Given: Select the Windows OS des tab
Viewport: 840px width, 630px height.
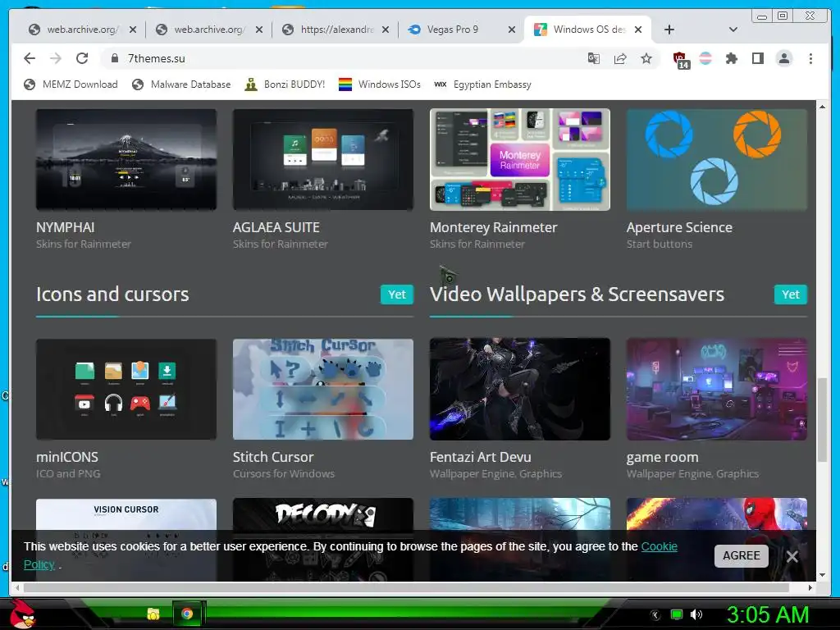Looking at the screenshot, I should coord(587,30).
